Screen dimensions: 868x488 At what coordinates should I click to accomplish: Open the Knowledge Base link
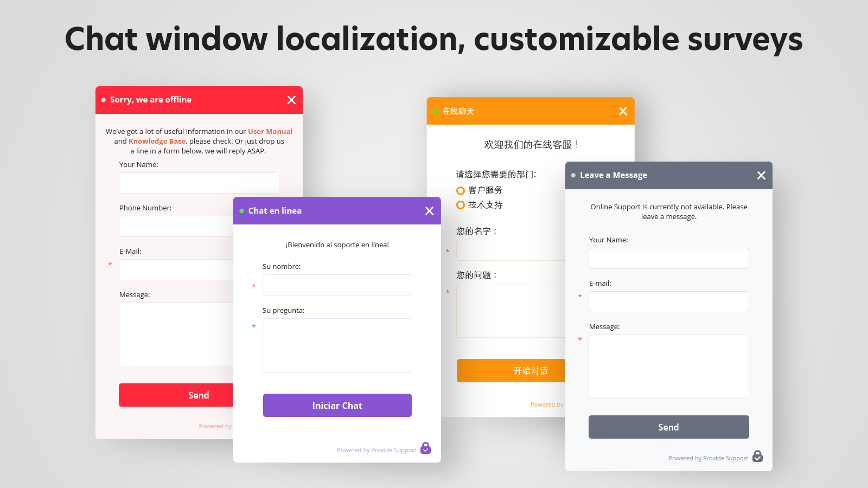point(157,141)
